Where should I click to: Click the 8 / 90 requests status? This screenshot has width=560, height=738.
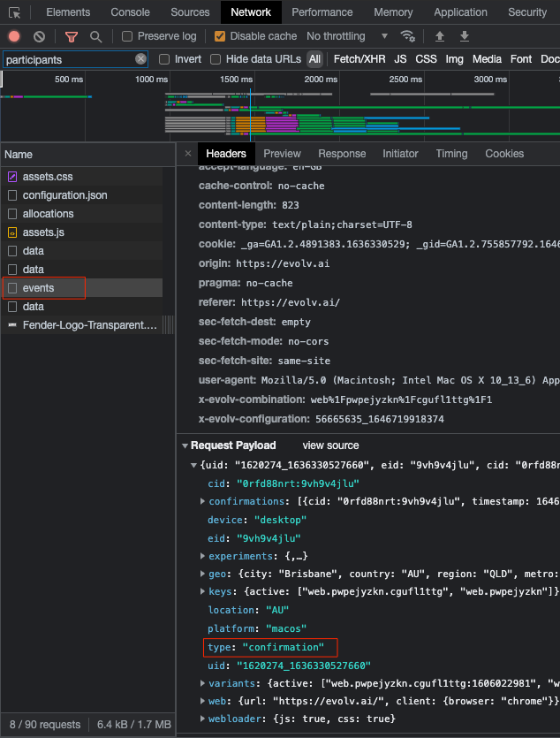(45, 725)
